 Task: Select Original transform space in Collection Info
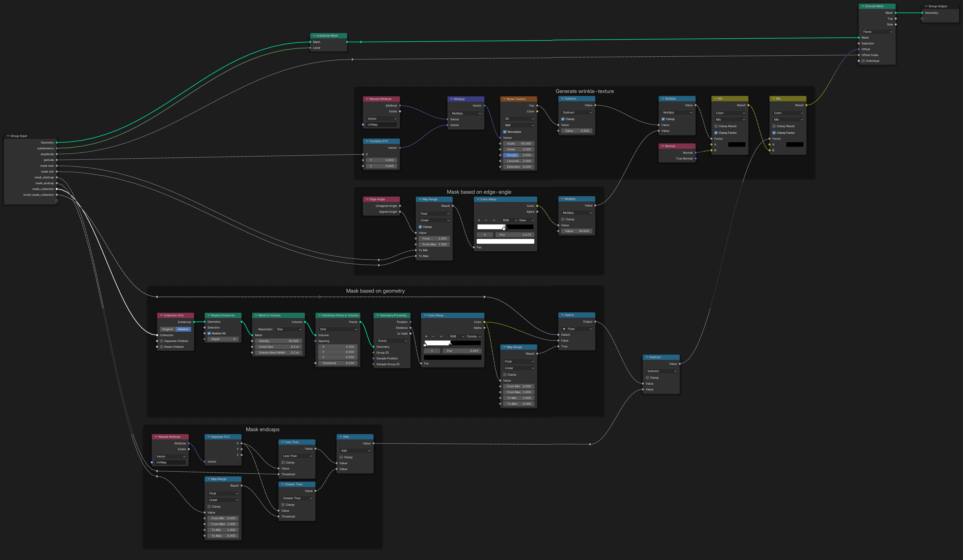167,329
